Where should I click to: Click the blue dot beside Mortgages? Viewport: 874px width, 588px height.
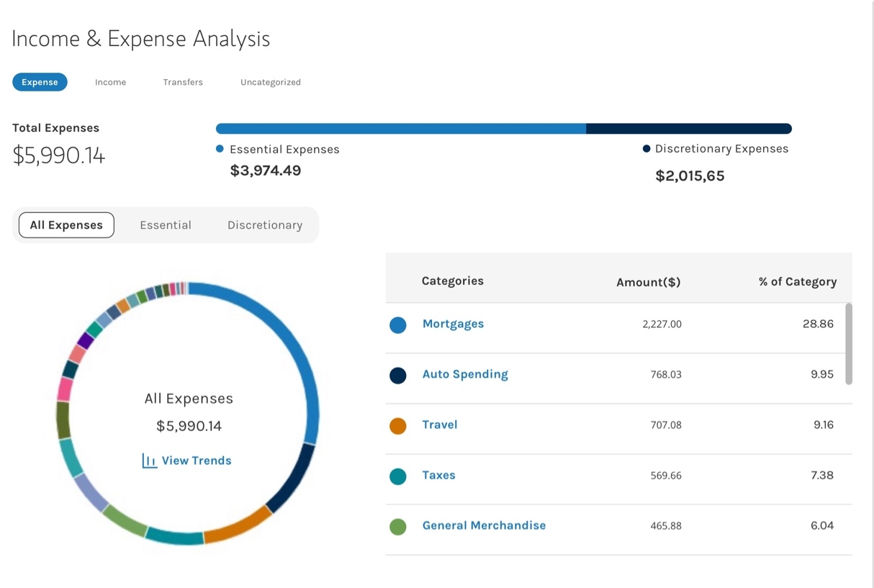[x=398, y=325]
